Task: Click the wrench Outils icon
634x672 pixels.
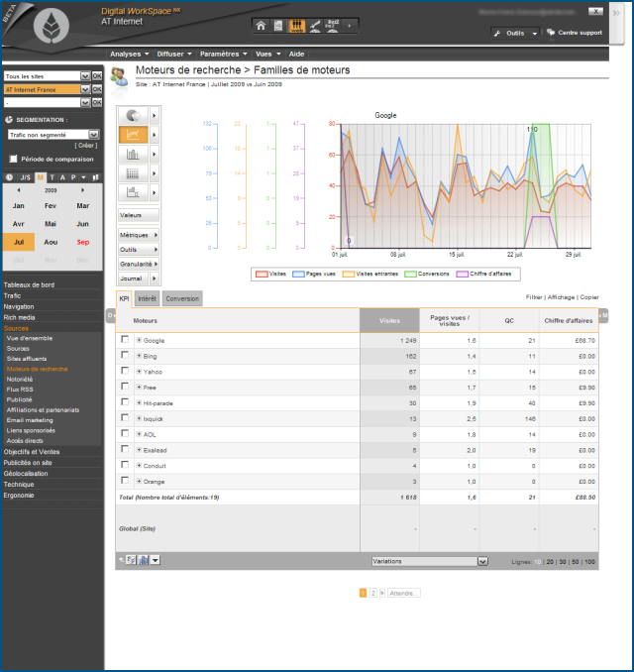Action: click(497, 33)
